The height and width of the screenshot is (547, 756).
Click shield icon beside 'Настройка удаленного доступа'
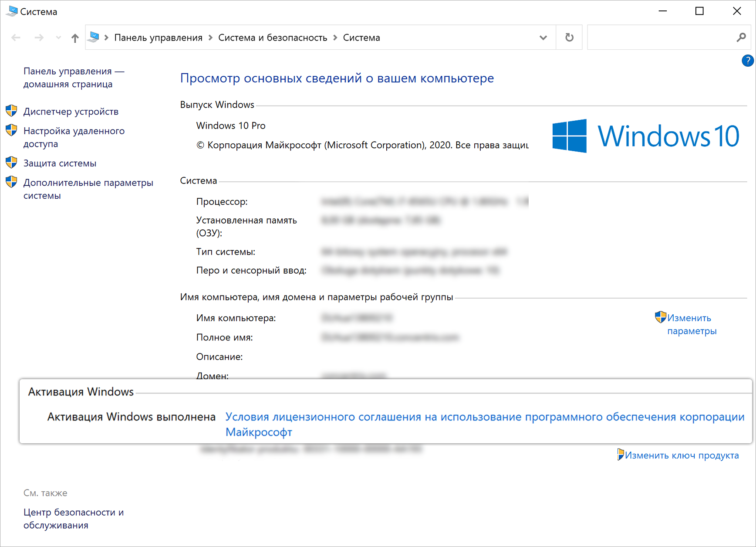(x=11, y=130)
